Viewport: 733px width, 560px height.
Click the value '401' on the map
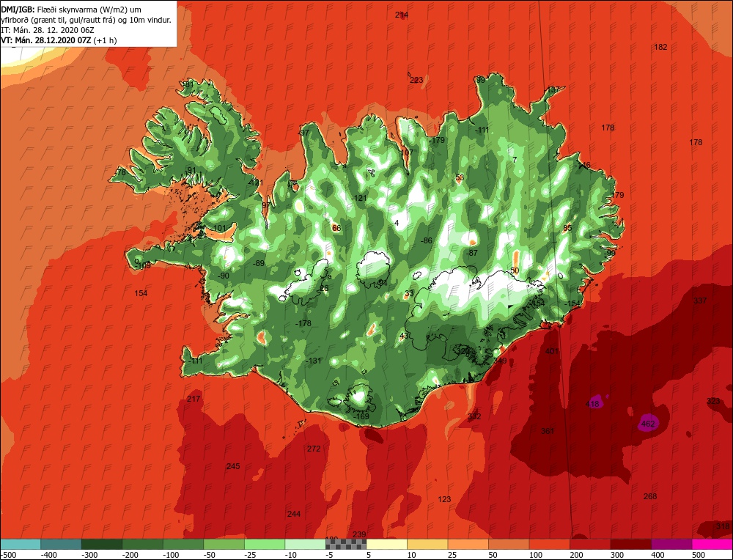[552, 350]
